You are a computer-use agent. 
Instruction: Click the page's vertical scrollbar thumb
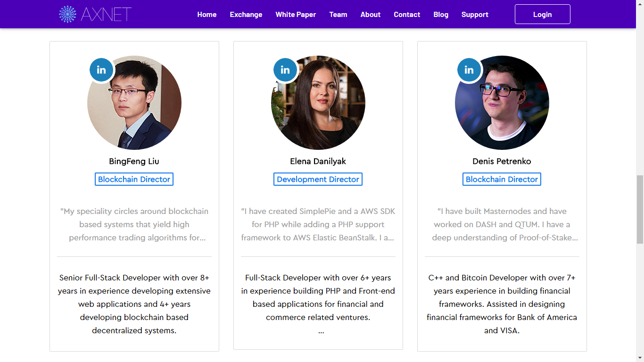[x=640, y=209]
